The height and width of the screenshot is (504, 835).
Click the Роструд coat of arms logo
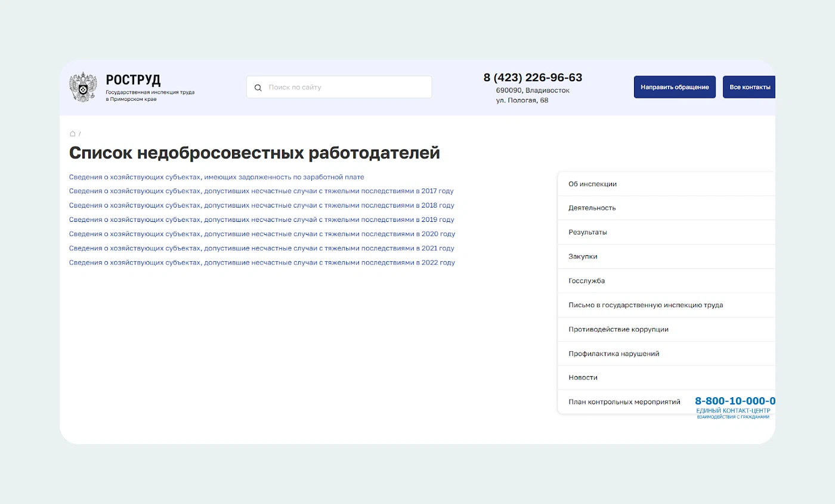coord(83,86)
